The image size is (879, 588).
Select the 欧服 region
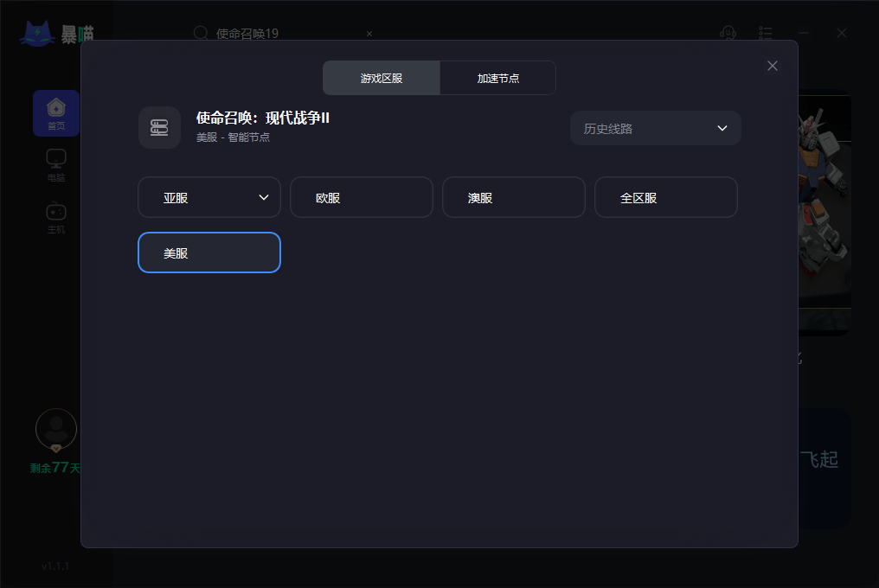point(362,197)
